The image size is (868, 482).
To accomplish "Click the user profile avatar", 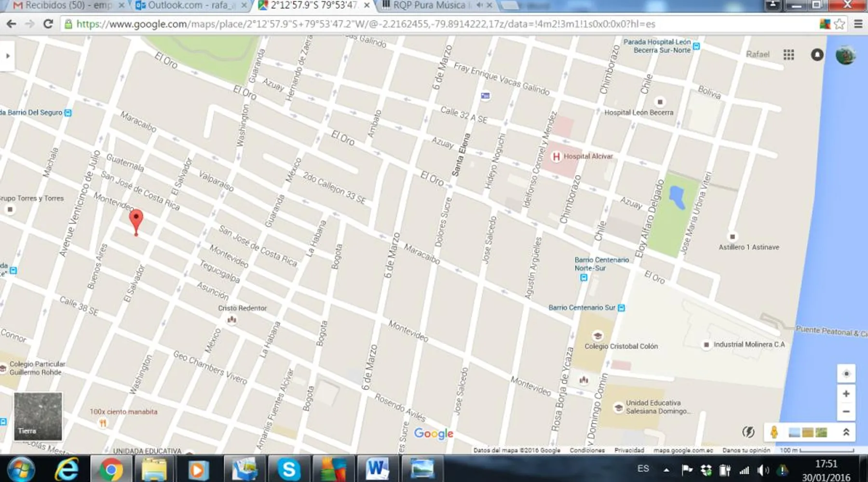I will click(845, 55).
